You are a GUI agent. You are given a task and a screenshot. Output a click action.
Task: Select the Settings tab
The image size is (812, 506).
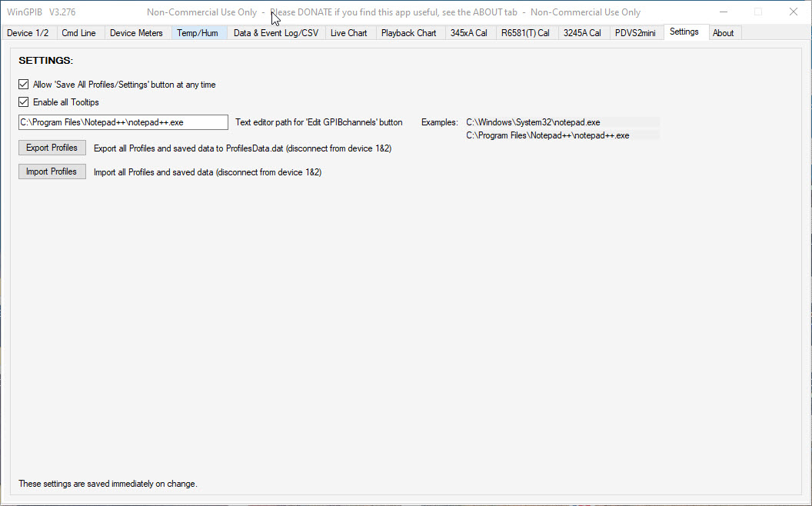(x=684, y=32)
